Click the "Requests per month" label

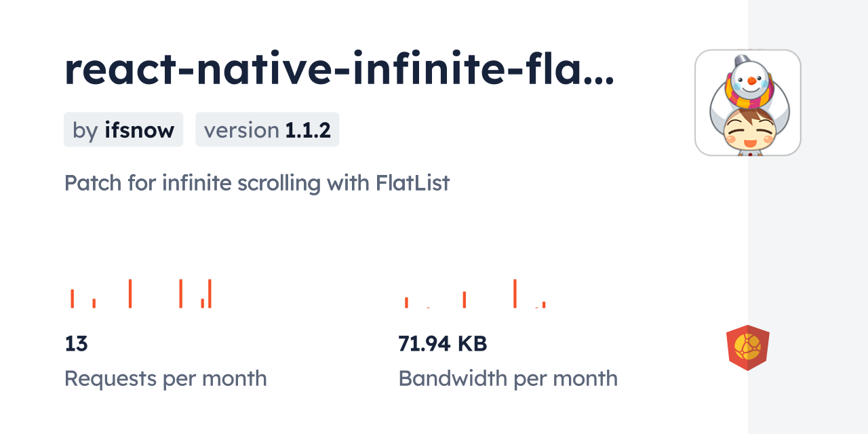(165, 378)
